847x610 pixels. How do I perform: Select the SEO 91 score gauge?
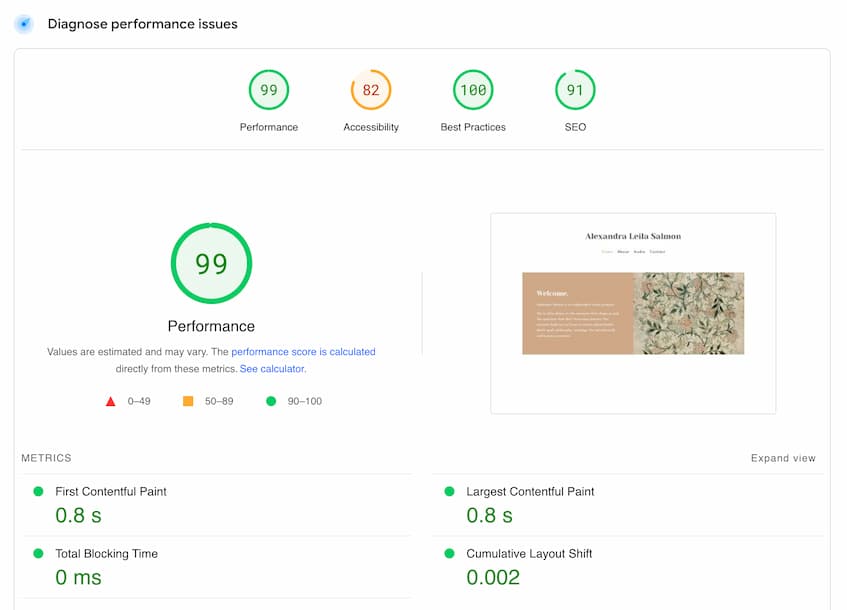point(574,89)
